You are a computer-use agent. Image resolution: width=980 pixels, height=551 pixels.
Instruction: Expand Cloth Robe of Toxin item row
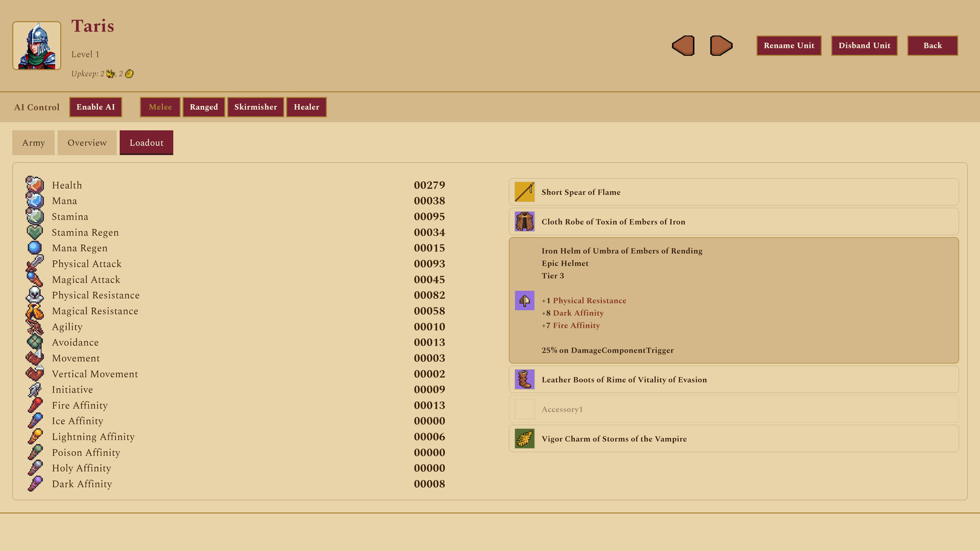point(733,222)
